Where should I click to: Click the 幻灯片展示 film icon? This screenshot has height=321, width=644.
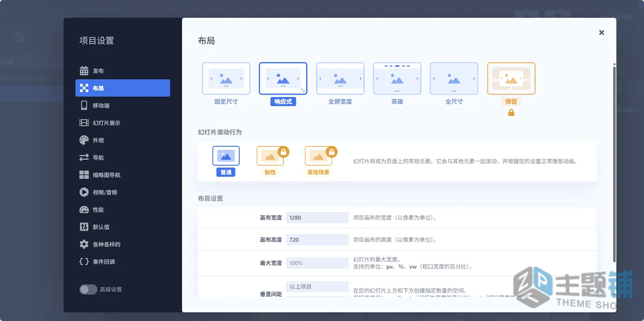[84, 123]
